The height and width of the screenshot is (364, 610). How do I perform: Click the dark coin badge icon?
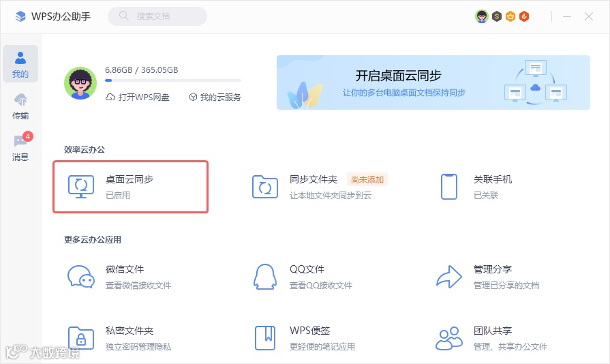point(496,16)
